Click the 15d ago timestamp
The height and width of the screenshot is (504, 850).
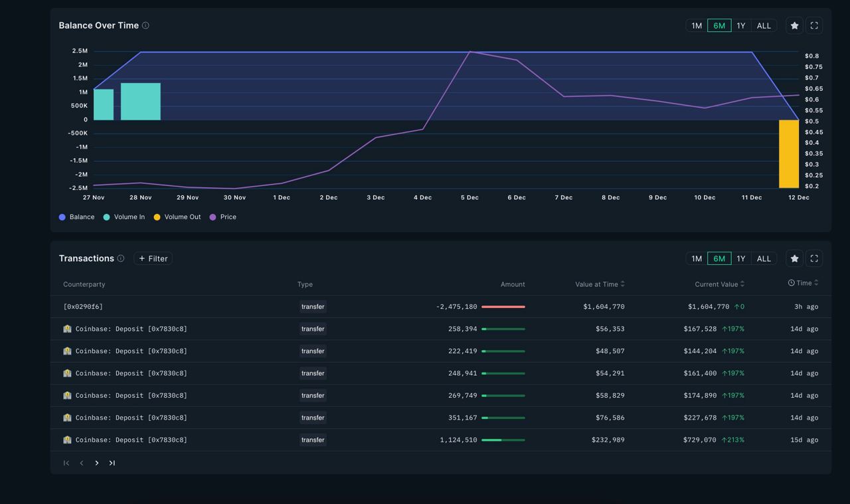[804, 440]
